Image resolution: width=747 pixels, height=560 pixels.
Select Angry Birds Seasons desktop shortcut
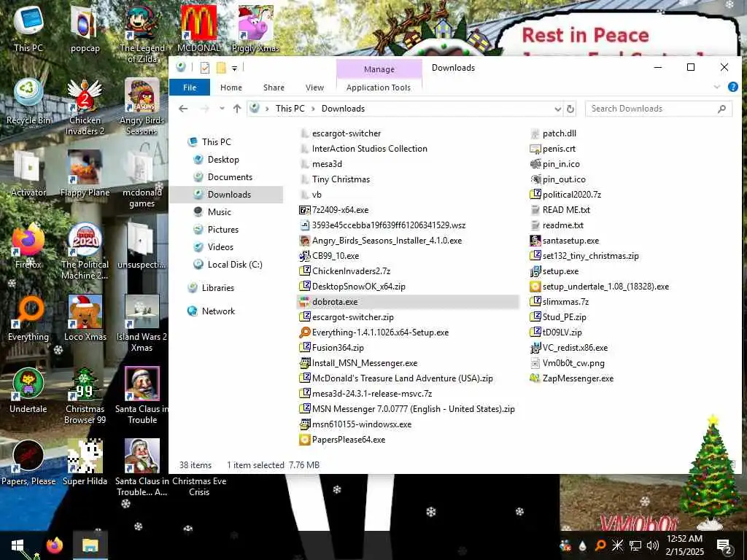[x=142, y=107]
